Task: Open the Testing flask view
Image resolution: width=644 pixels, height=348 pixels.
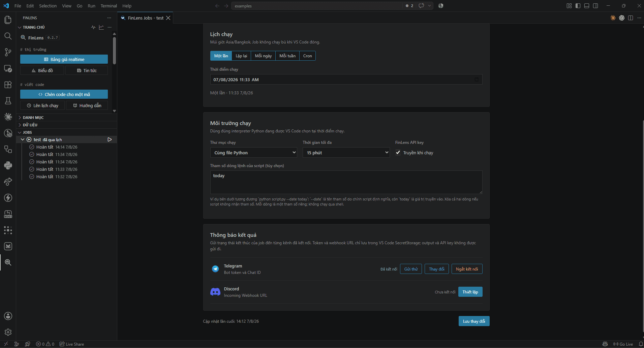Action: (x=8, y=101)
